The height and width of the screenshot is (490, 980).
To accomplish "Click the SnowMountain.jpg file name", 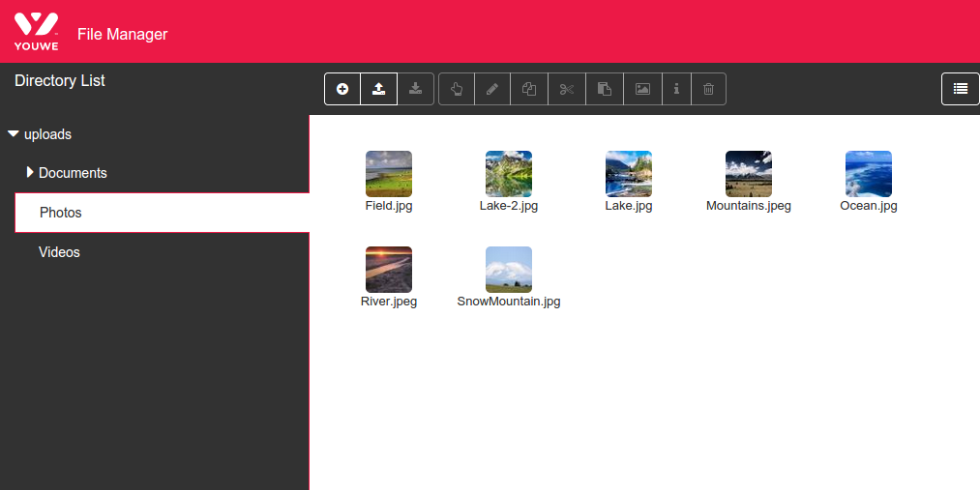I will tap(509, 302).
